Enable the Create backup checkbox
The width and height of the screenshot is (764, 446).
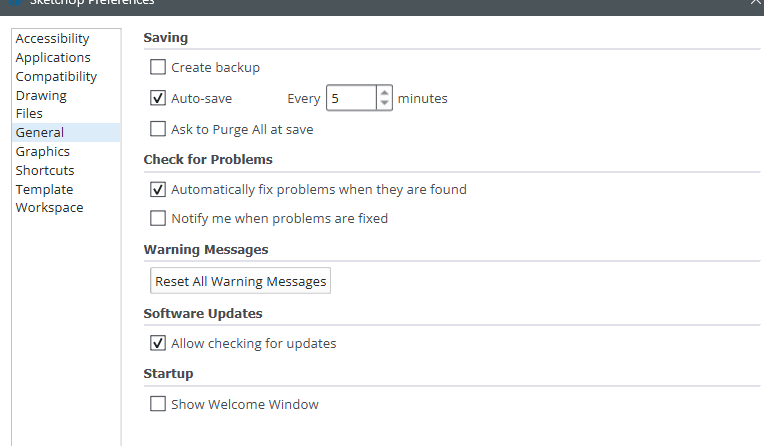[x=158, y=67]
